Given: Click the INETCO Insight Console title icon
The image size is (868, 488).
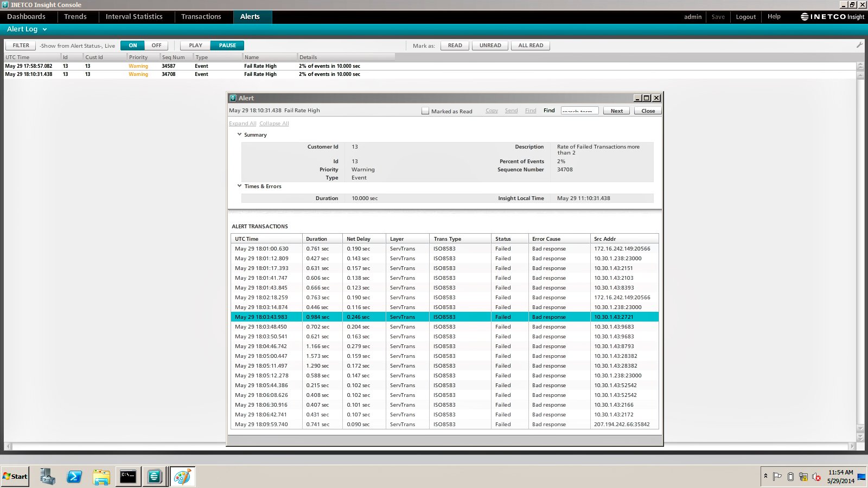Looking at the screenshot, I should [x=5, y=5].
